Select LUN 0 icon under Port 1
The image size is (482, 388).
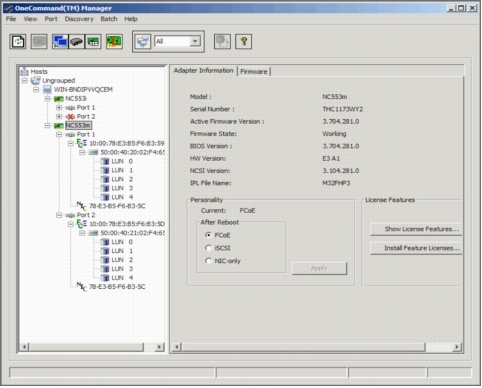tap(105, 161)
